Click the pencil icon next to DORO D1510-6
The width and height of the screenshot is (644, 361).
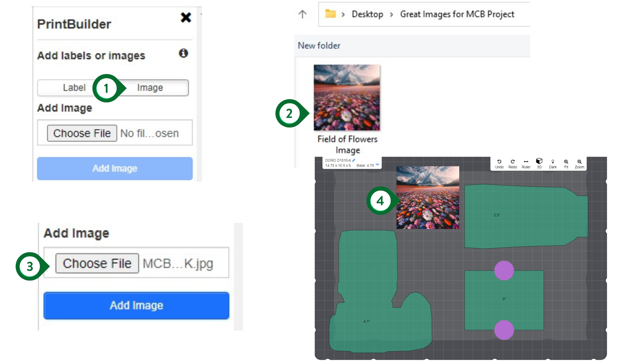click(354, 160)
